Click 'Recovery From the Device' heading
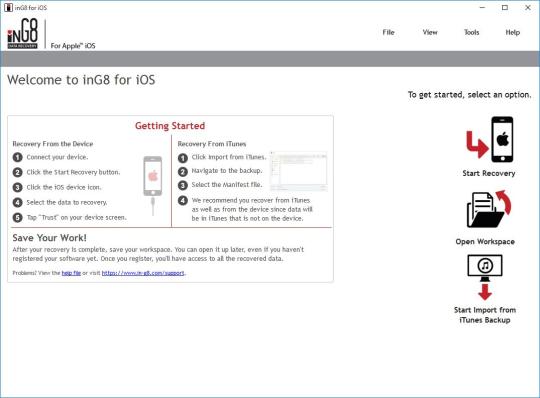The height and width of the screenshot is (398, 540). (53, 144)
